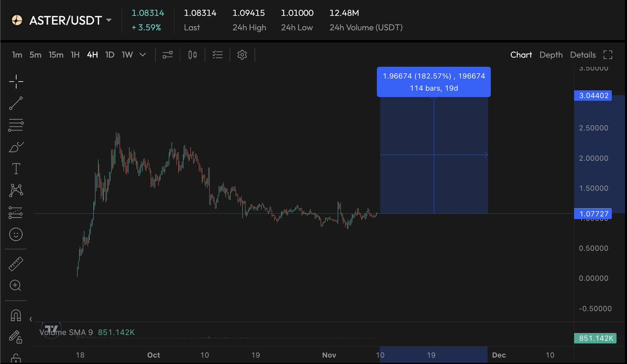Switch to 15m timeframe
Screen dimensions: 627x364
click(56, 55)
